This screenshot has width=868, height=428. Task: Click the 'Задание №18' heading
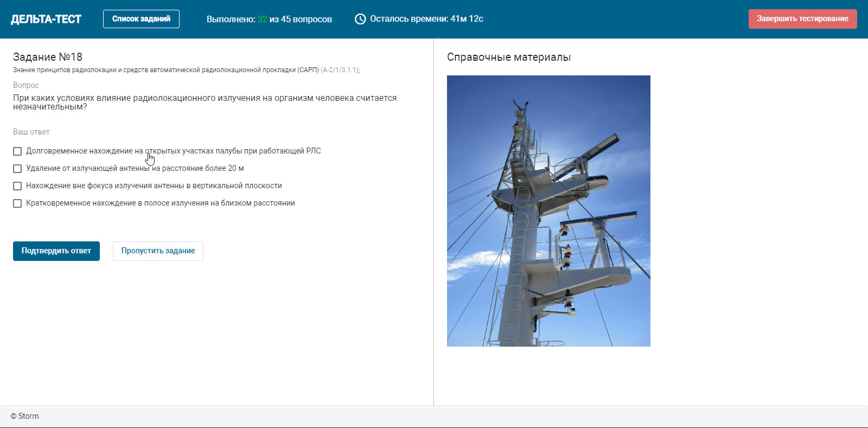pyautogui.click(x=48, y=57)
